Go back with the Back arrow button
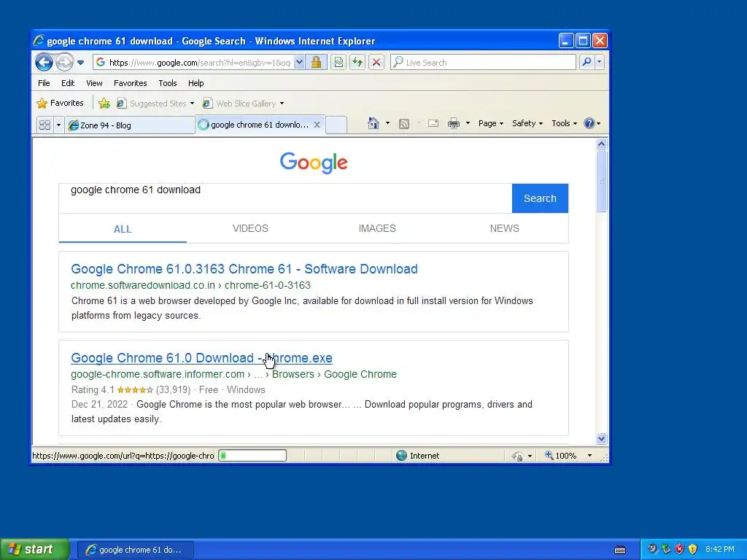This screenshot has width=747, height=560. coord(44,62)
